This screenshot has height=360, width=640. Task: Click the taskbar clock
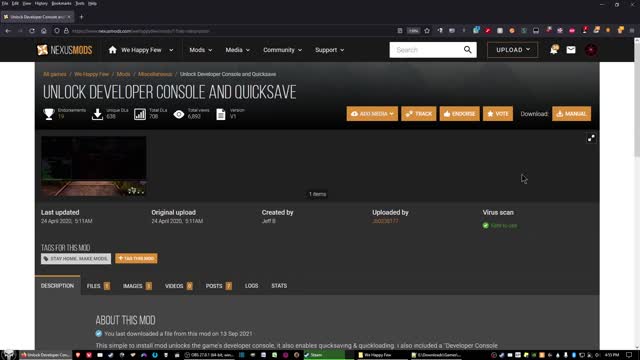pyautogui.click(x=611, y=355)
